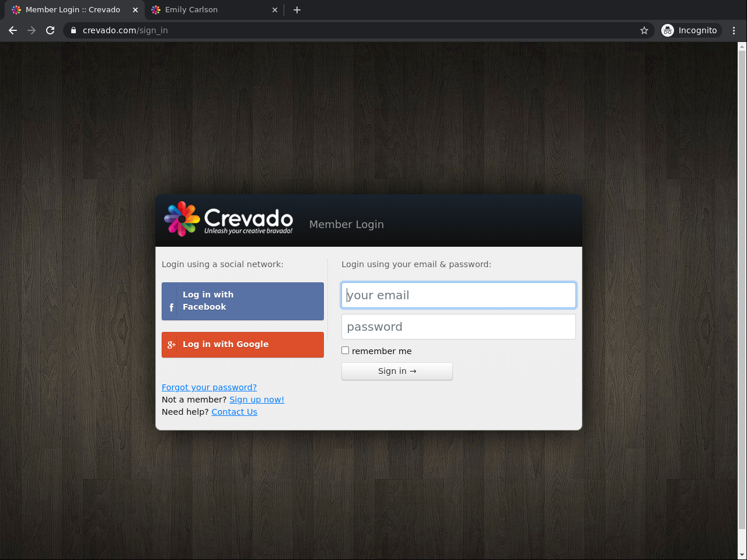This screenshot has width=747, height=560.
Task: Close the Emily Carlson tab
Action: pyautogui.click(x=275, y=10)
